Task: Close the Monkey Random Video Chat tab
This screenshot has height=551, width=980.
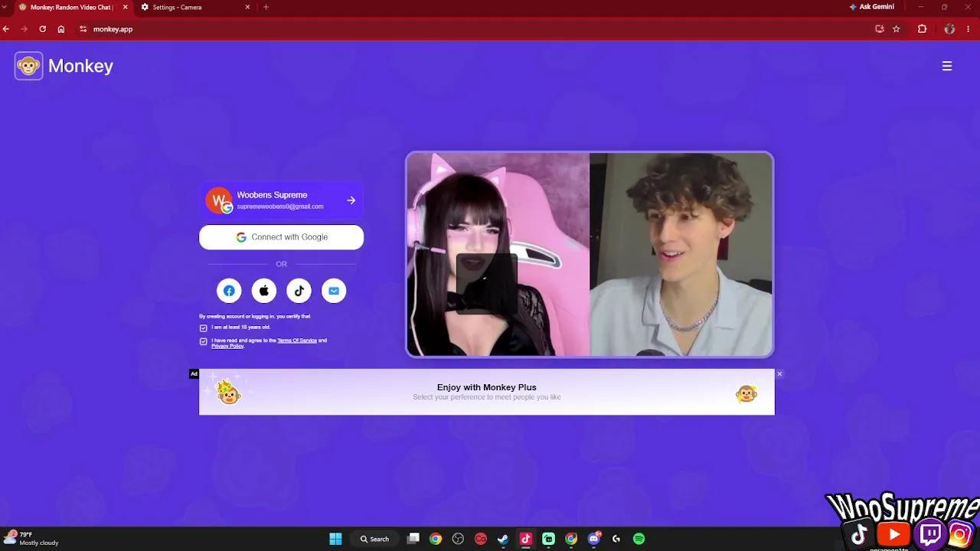Action: pyautogui.click(x=126, y=7)
